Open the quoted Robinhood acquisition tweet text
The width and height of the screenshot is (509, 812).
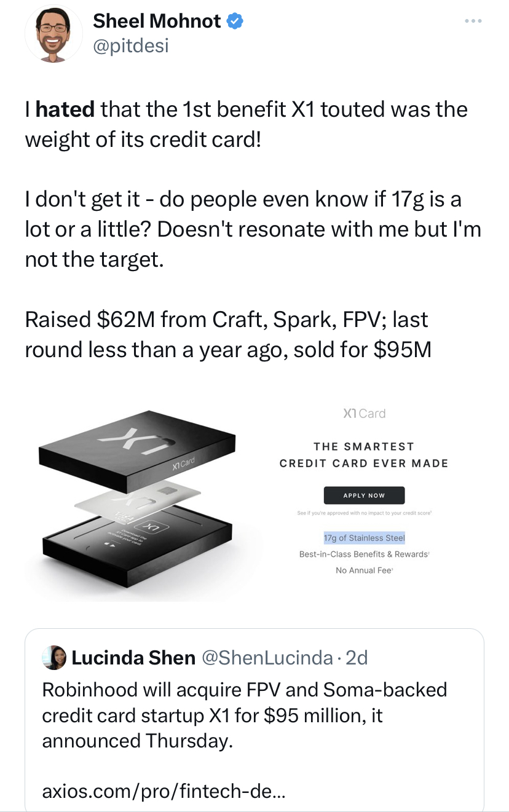(x=244, y=715)
